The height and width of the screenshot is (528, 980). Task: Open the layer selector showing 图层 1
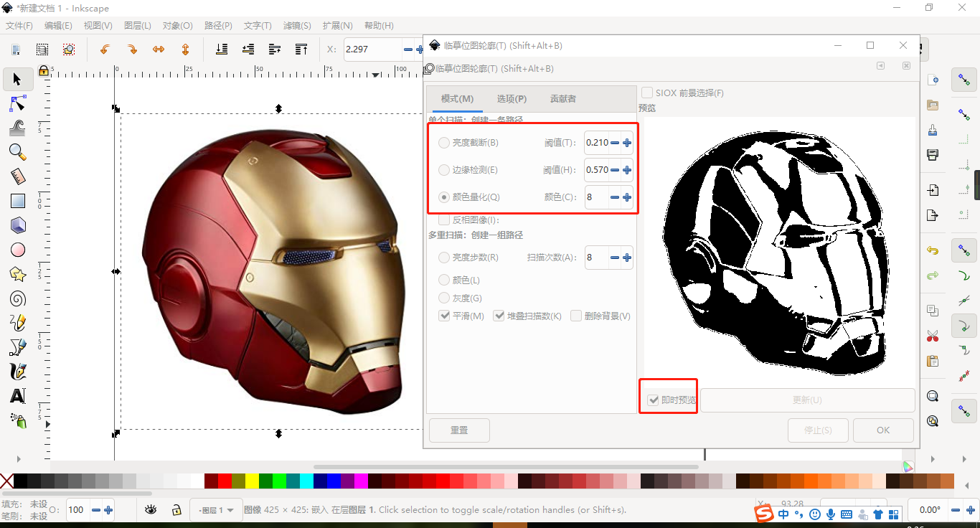(216, 509)
